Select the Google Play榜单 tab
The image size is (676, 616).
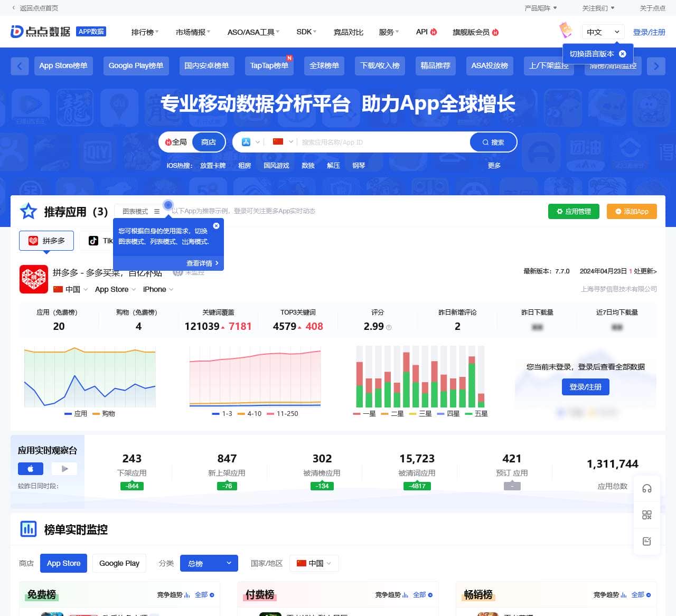pyautogui.click(x=136, y=65)
